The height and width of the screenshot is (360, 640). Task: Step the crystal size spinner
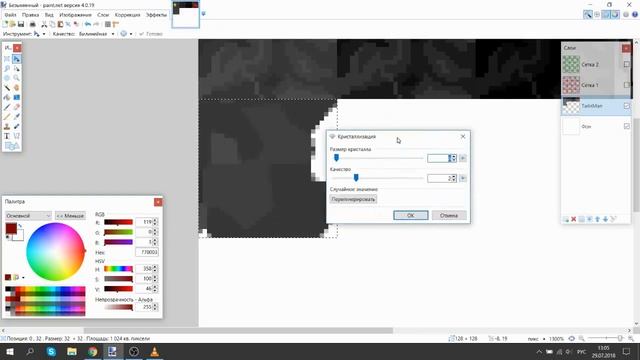click(453, 158)
